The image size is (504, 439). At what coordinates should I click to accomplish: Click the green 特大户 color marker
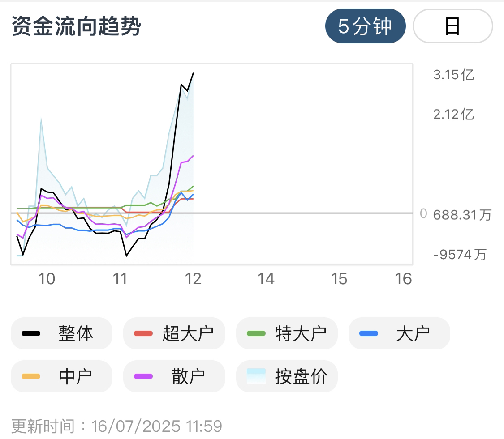256,333
